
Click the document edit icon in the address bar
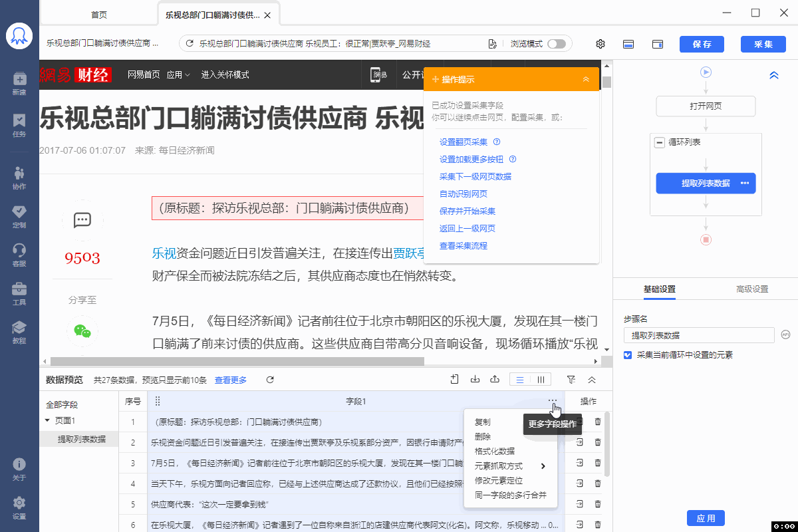pyautogui.click(x=492, y=44)
